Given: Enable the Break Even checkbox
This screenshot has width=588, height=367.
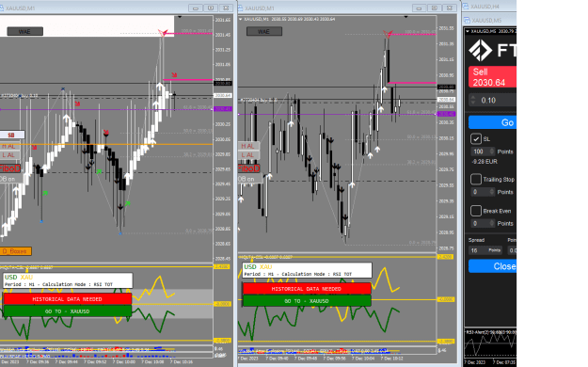Looking at the screenshot, I should tap(476, 211).
